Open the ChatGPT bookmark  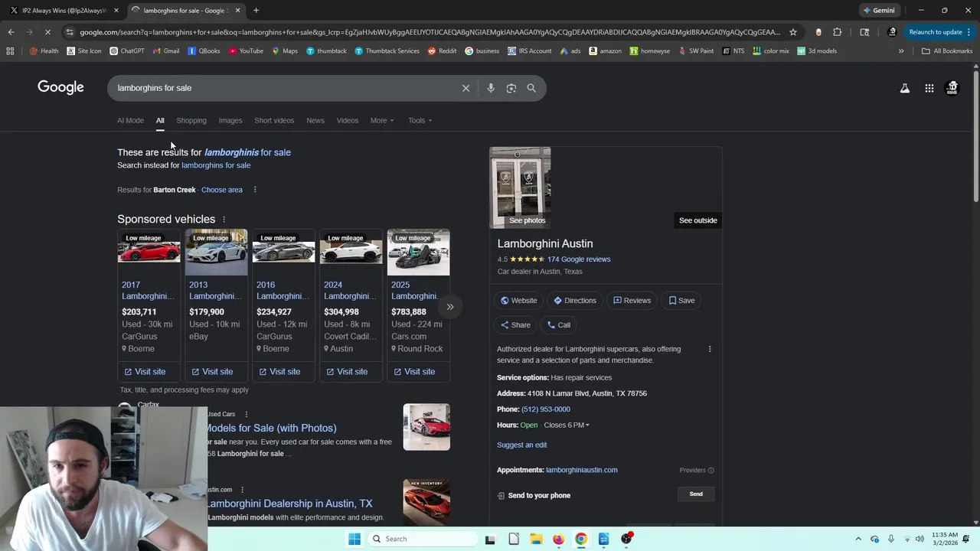[127, 51]
